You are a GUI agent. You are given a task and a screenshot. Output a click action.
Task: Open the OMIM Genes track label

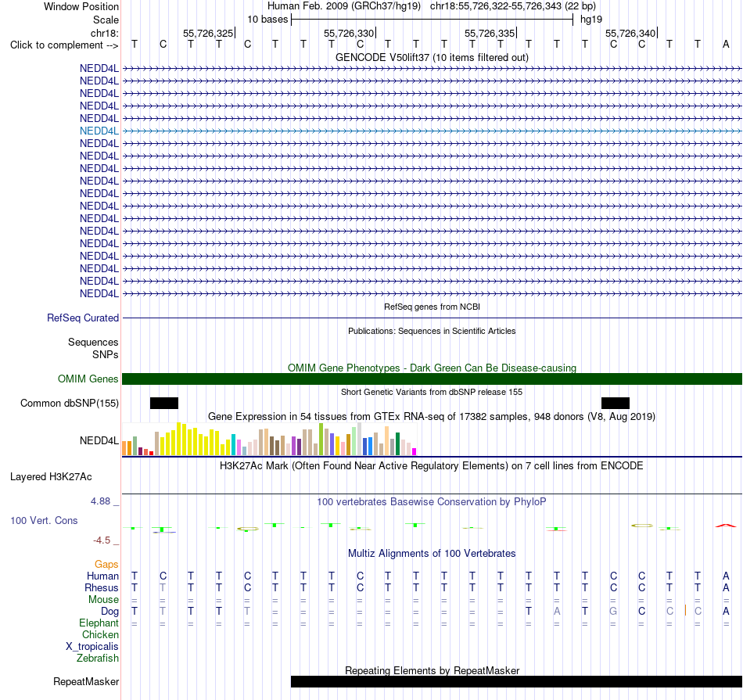coord(88,379)
